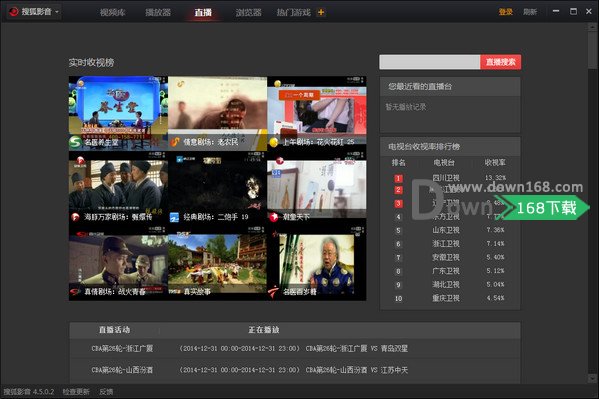Click the 您最近看的直播台 panel header
Screen dimensions: 599x399
(450, 86)
